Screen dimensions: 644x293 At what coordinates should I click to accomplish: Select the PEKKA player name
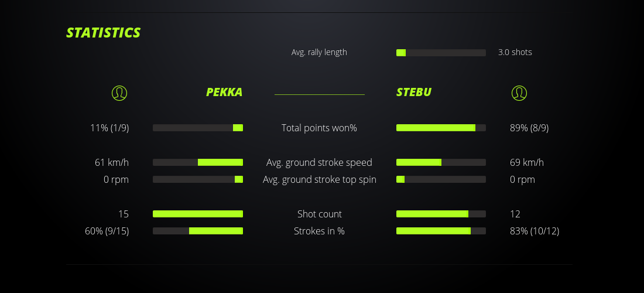point(224,92)
